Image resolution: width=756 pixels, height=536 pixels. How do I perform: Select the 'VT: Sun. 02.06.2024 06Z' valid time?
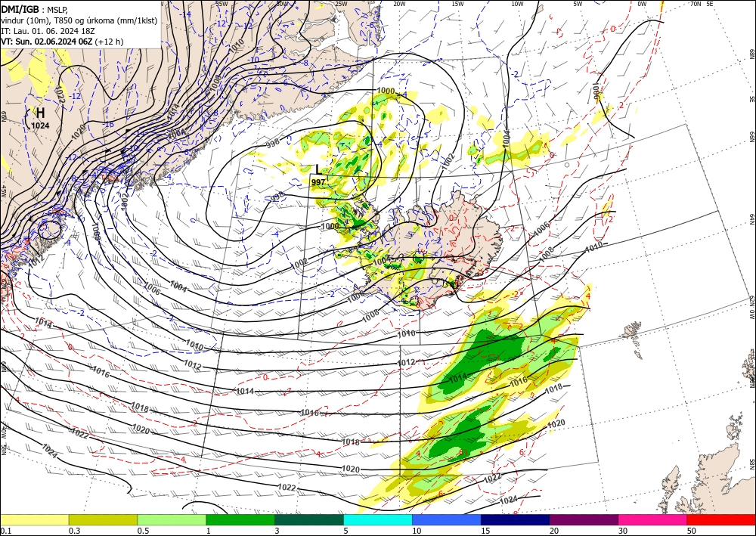(47, 42)
